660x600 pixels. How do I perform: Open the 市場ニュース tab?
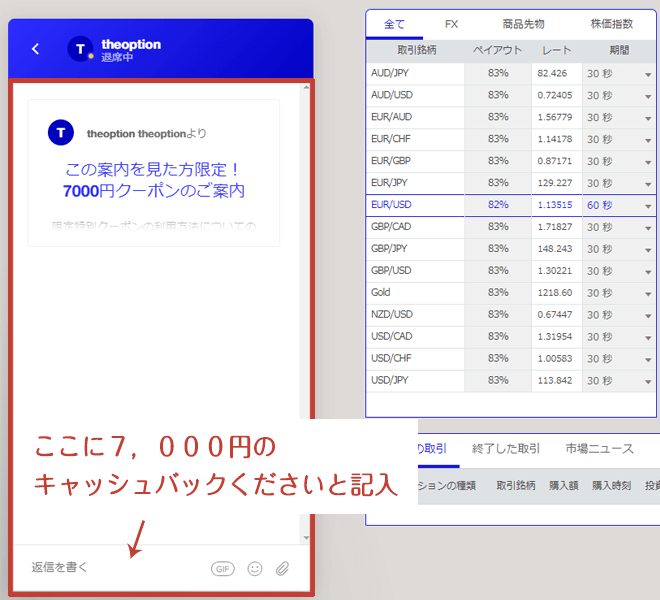click(599, 449)
